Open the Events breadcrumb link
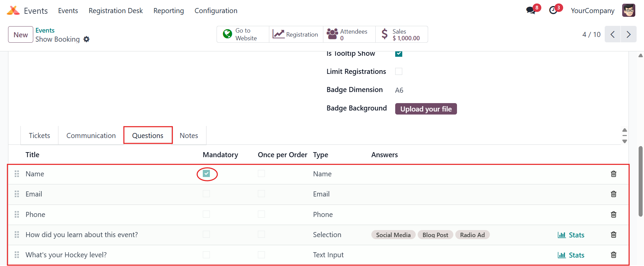644x266 pixels. tap(45, 30)
